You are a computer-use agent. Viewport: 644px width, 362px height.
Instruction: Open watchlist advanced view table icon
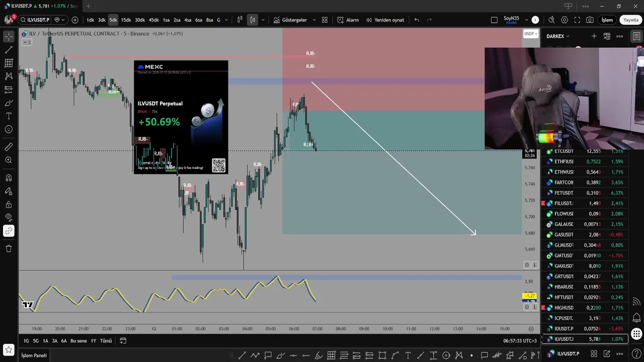pyautogui.click(x=607, y=36)
